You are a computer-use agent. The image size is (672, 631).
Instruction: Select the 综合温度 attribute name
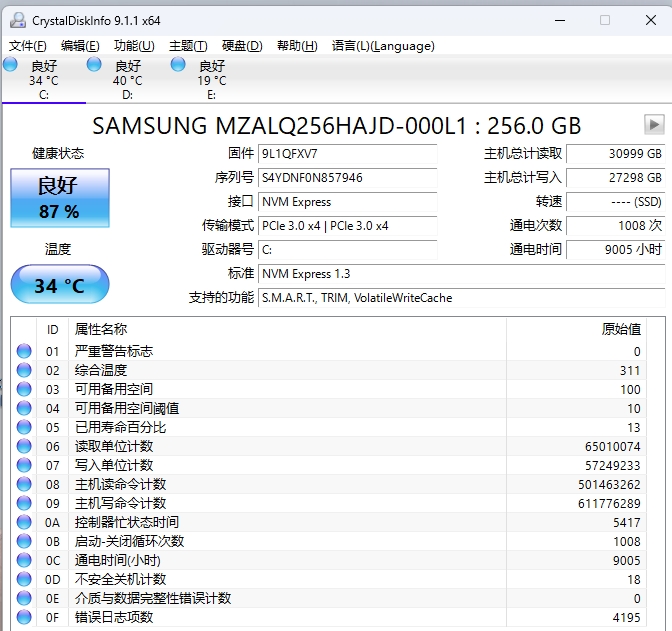tap(101, 370)
